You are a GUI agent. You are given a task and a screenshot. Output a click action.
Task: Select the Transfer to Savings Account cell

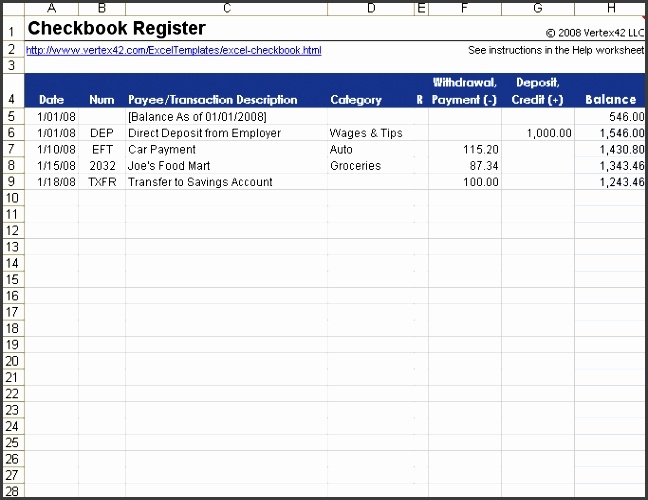[200, 182]
